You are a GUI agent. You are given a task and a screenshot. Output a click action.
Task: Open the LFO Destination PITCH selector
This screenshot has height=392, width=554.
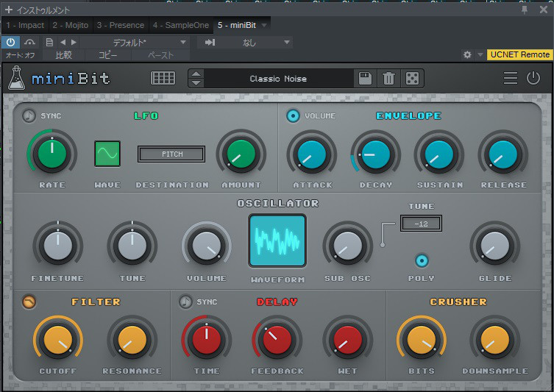(x=171, y=154)
